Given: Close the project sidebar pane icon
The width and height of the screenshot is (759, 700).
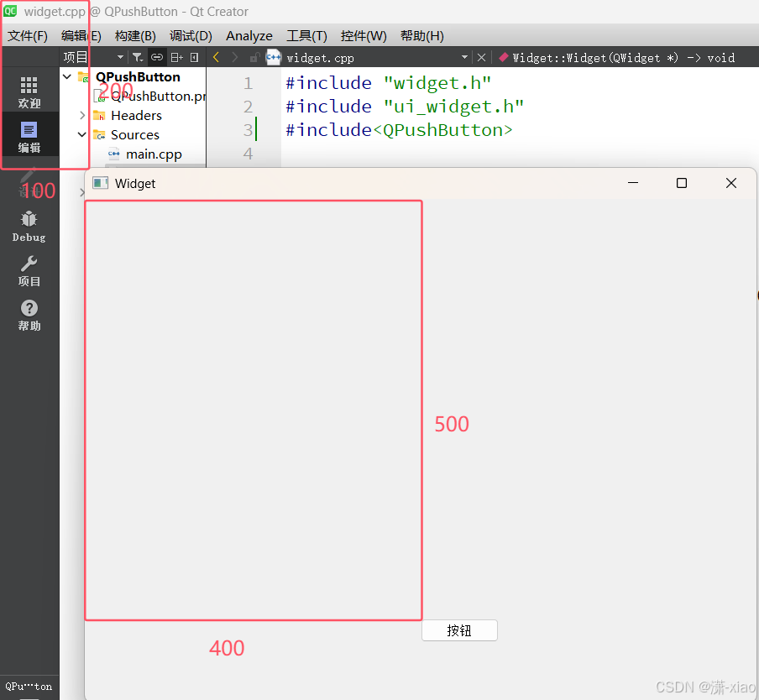Looking at the screenshot, I should 195,58.
